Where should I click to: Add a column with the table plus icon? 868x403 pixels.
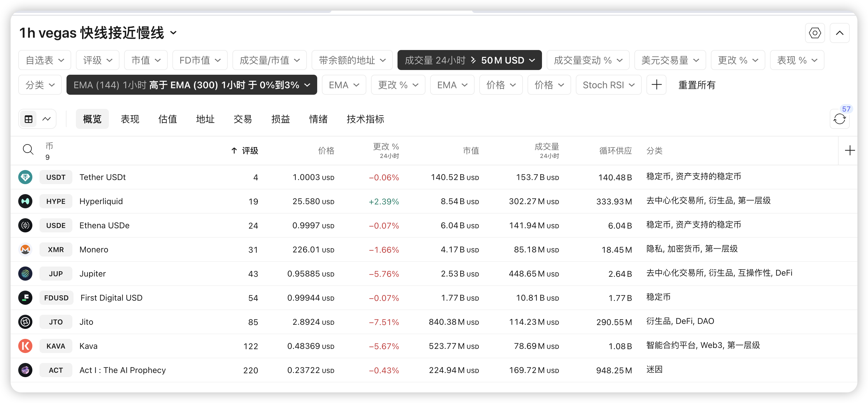click(x=849, y=150)
